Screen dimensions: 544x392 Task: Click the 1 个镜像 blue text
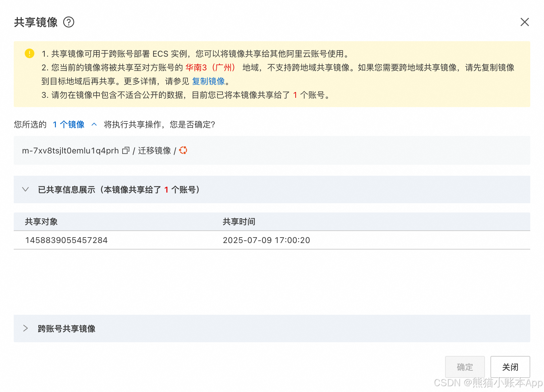coord(69,124)
